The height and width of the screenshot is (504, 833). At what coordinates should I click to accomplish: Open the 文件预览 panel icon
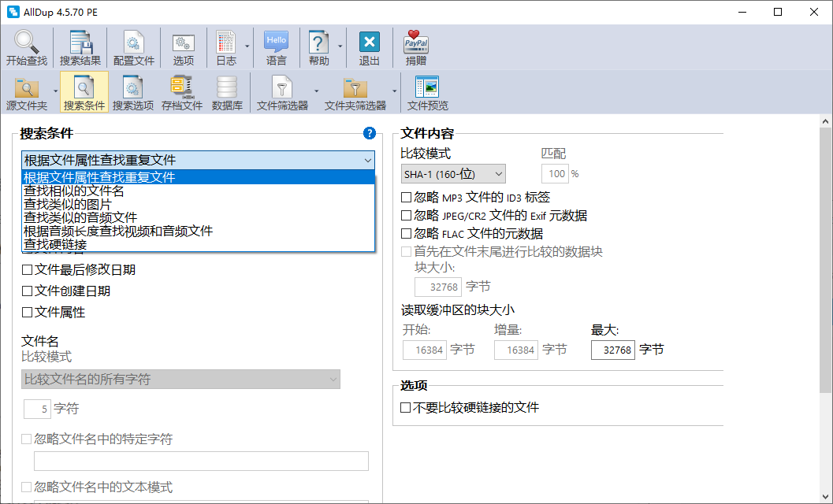click(x=427, y=87)
